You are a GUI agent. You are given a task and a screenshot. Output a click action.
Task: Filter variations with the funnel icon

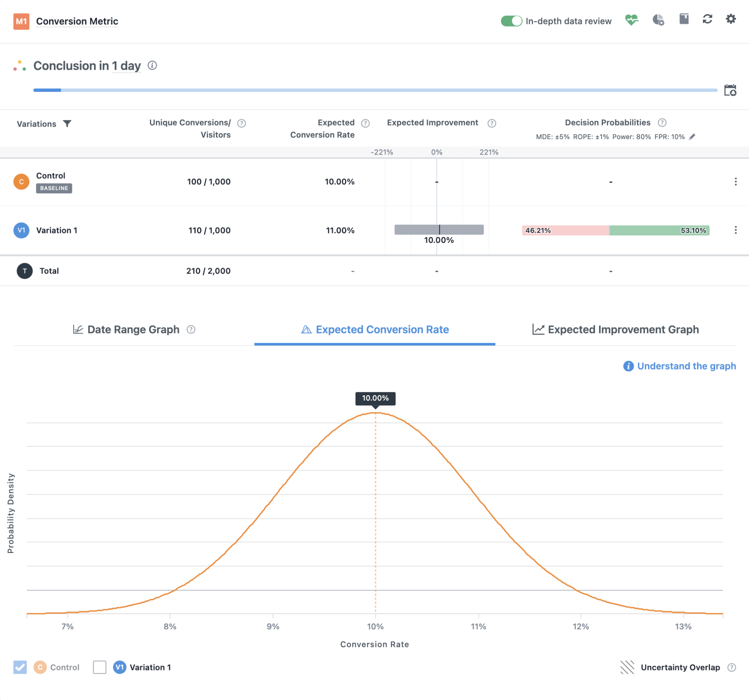(67, 124)
